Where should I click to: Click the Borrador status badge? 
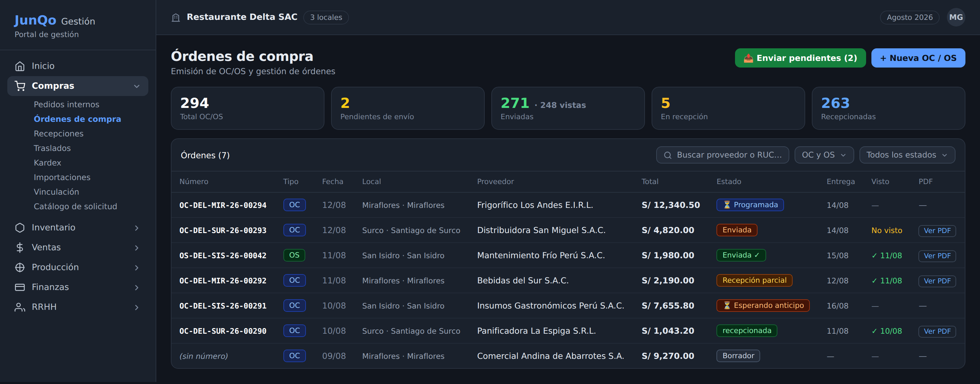738,356
